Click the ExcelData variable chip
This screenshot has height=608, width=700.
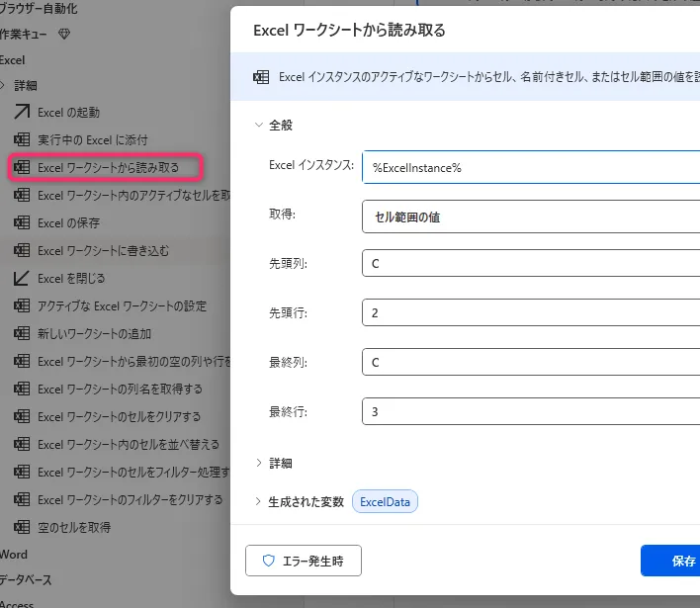click(386, 502)
